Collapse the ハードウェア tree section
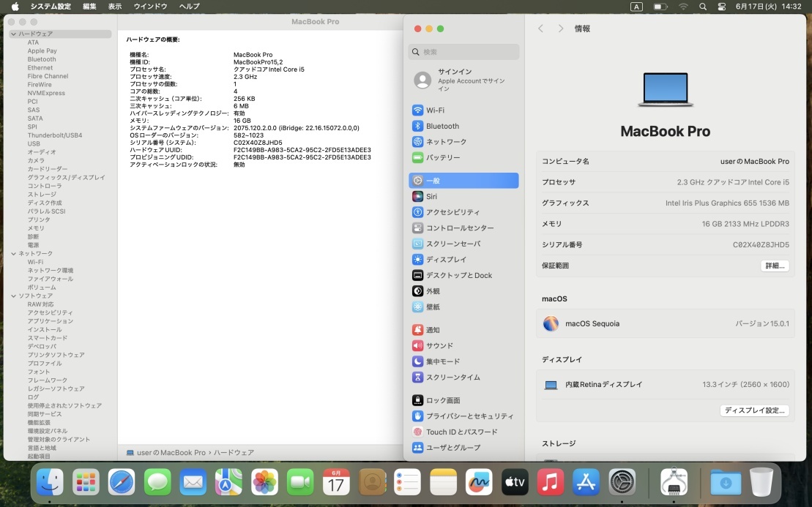 point(13,34)
